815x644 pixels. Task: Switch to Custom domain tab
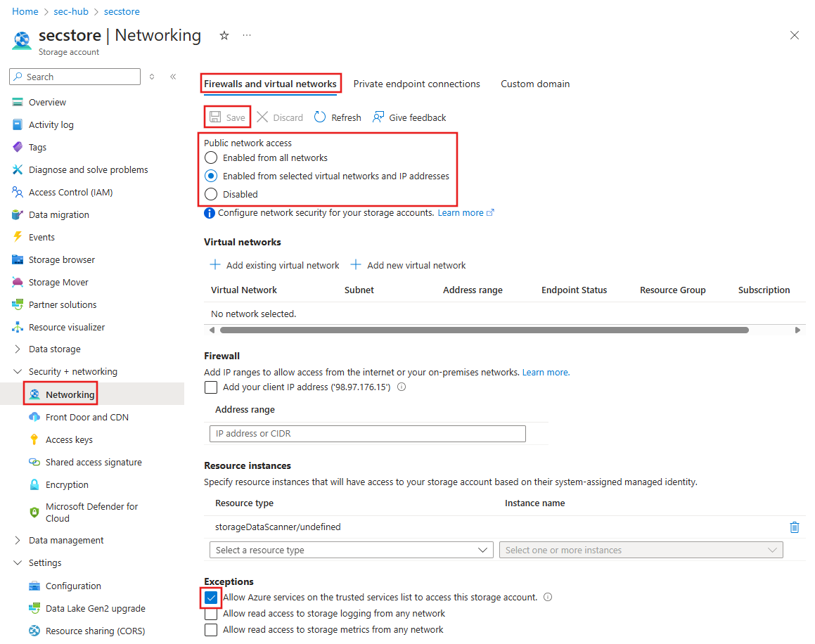(535, 84)
